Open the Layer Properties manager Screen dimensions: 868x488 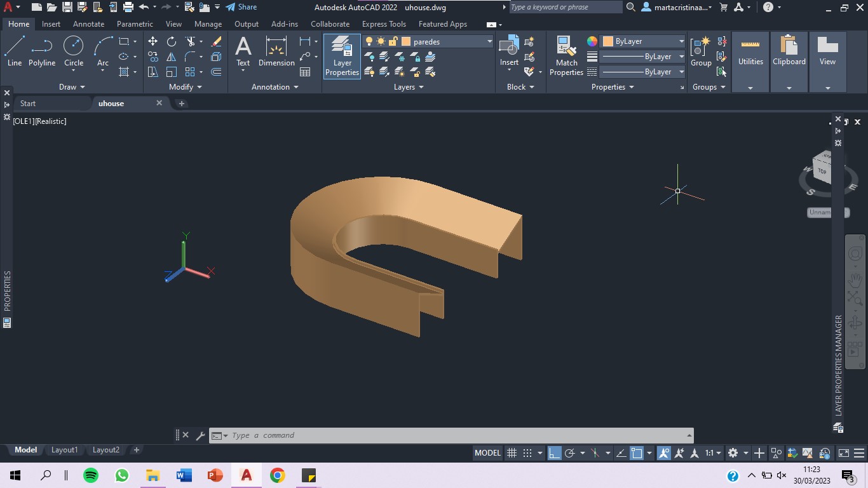[342, 56]
